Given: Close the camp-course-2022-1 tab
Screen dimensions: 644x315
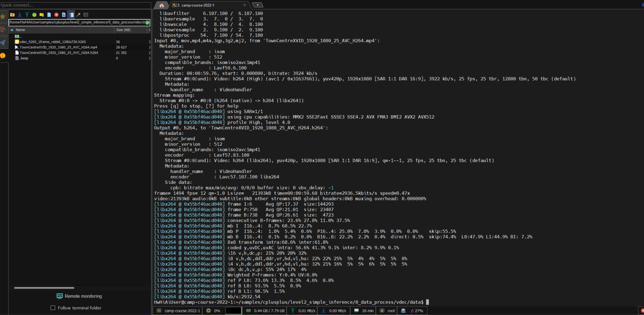Looking at the screenshot, I should coord(244,5).
